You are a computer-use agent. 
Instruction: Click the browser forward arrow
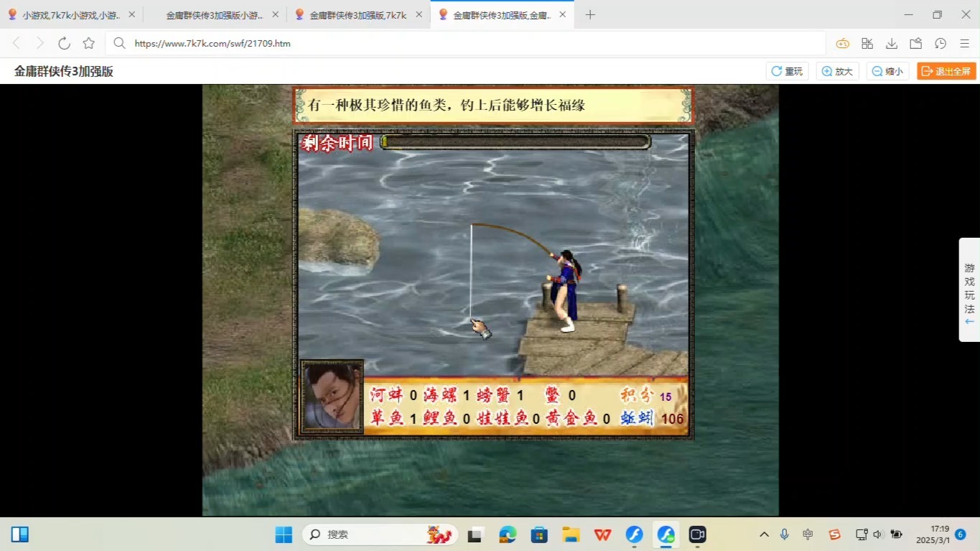(x=40, y=43)
